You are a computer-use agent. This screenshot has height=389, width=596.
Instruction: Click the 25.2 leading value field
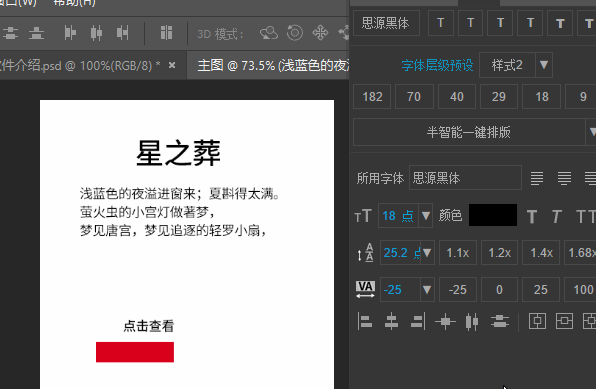point(400,252)
